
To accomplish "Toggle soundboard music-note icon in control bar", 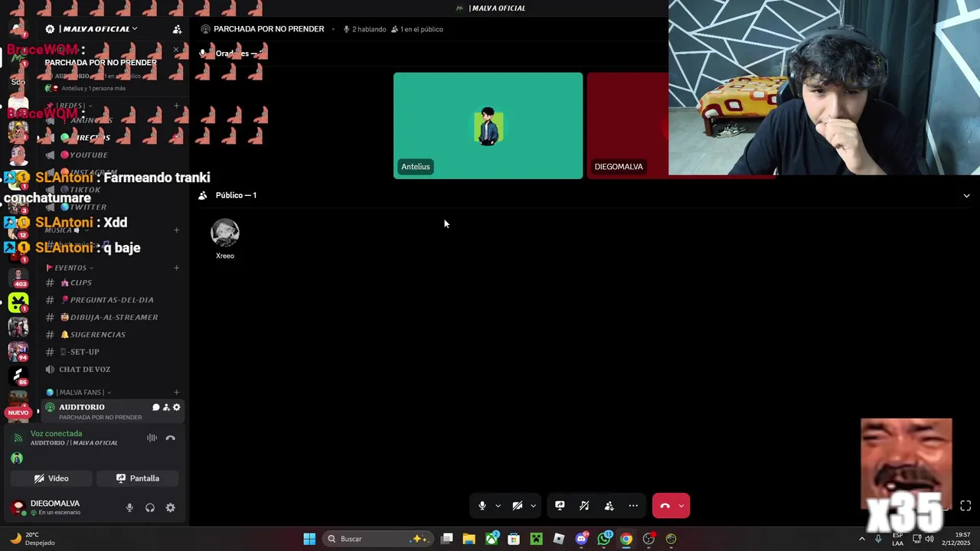I will pos(584,506).
